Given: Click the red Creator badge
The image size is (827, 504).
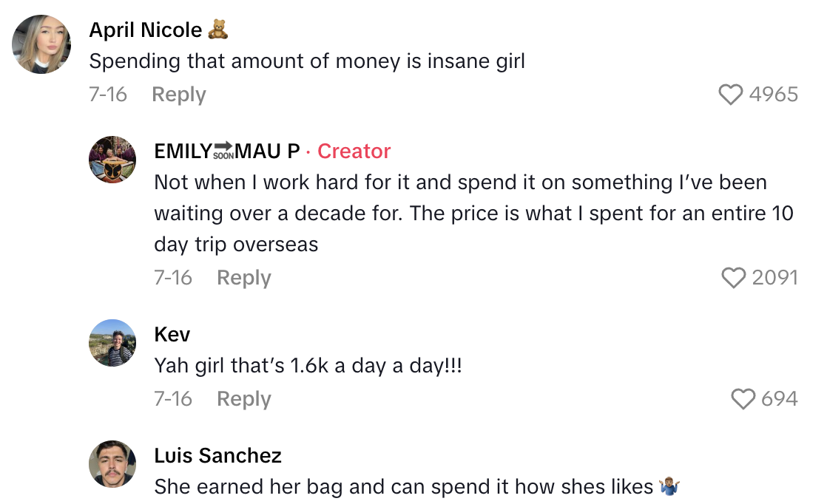Looking at the screenshot, I should [354, 151].
